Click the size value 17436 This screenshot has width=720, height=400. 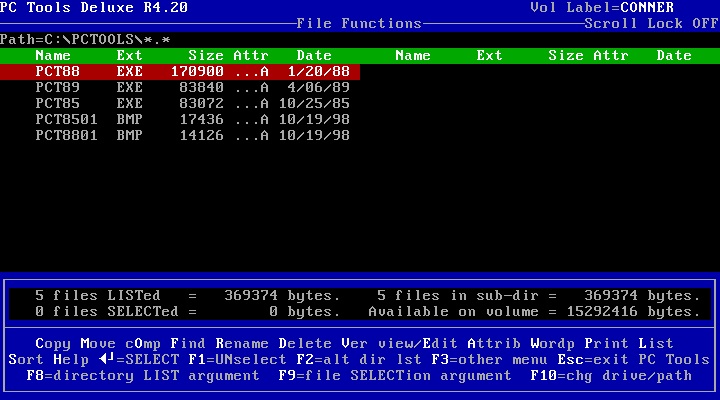pyautogui.click(x=201, y=119)
